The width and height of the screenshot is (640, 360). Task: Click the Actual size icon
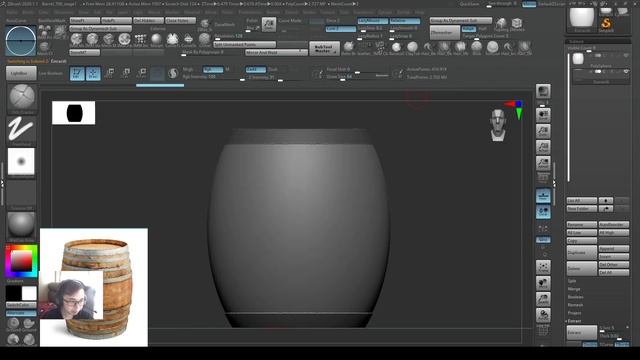pos(543,147)
